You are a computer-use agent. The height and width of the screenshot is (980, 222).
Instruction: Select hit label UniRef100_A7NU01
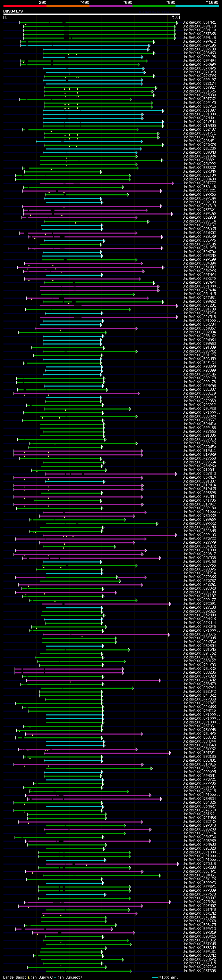coord(199,118)
